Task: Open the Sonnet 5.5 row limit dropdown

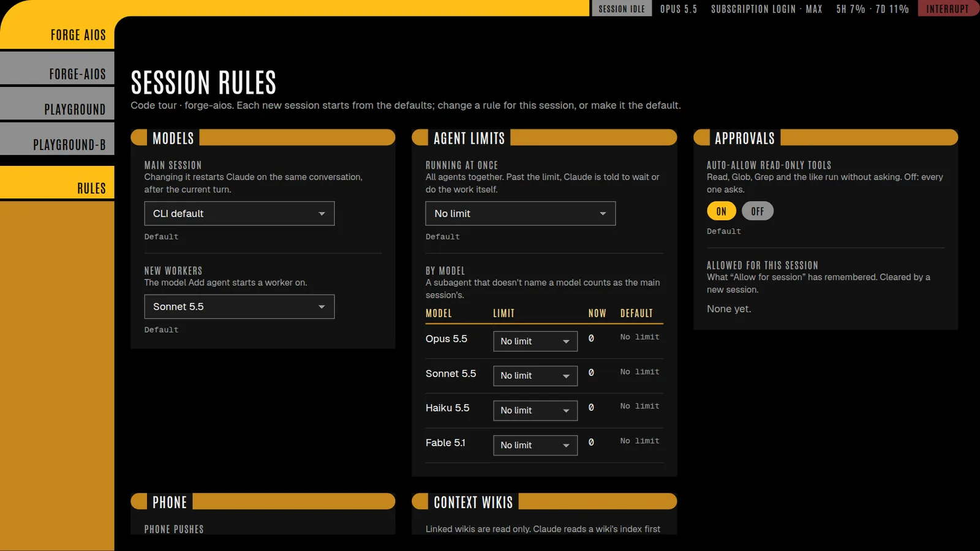Action: click(x=535, y=376)
